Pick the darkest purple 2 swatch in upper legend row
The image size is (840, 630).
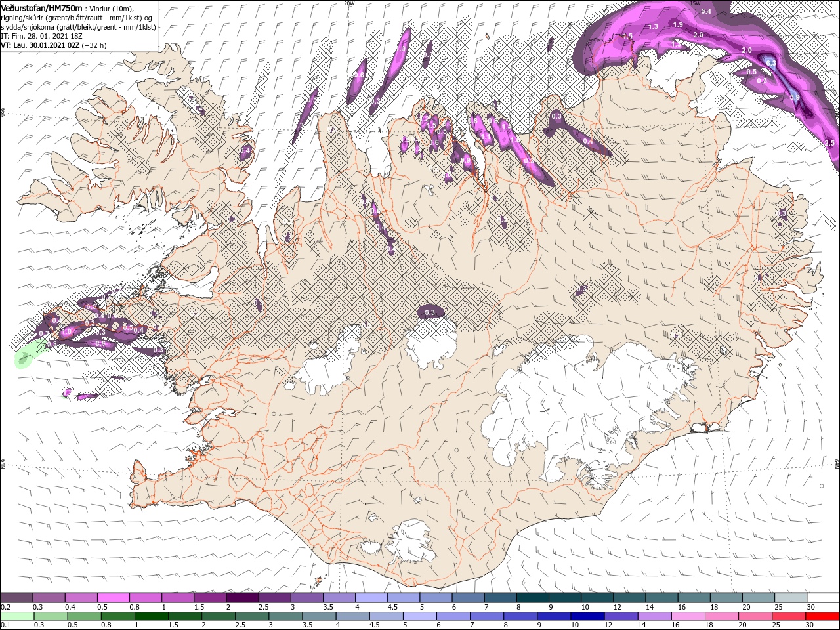tap(242, 598)
